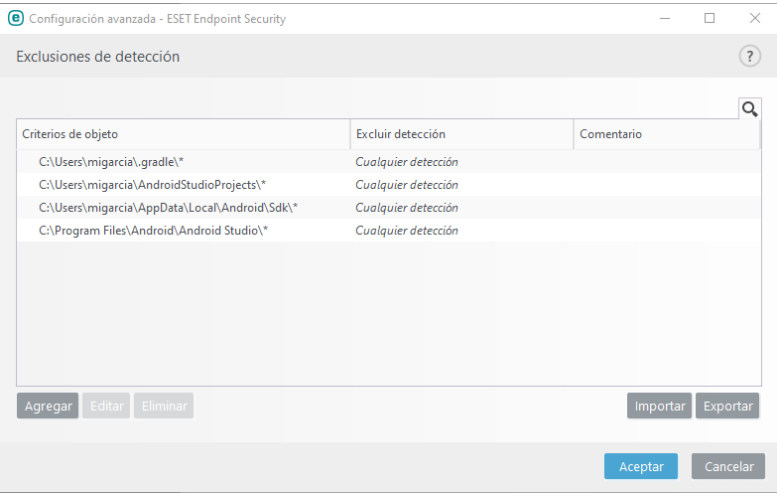The image size is (777, 493).
Task: Import exclusions with Importar button
Action: tap(659, 406)
